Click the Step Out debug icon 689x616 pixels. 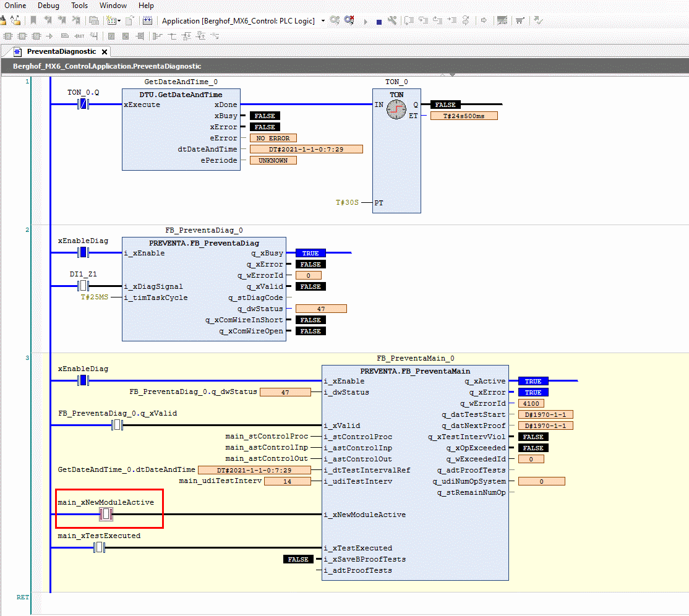(437, 20)
